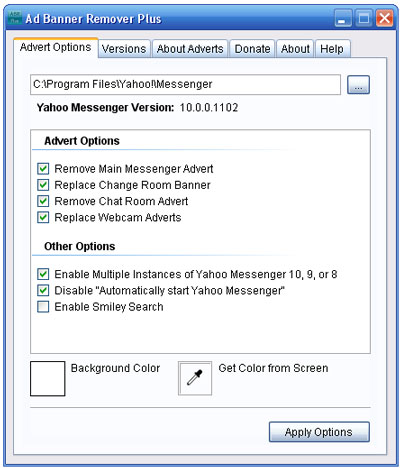
Task: Enable Smiley Search checkbox
Action: pyautogui.click(x=43, y=307)
